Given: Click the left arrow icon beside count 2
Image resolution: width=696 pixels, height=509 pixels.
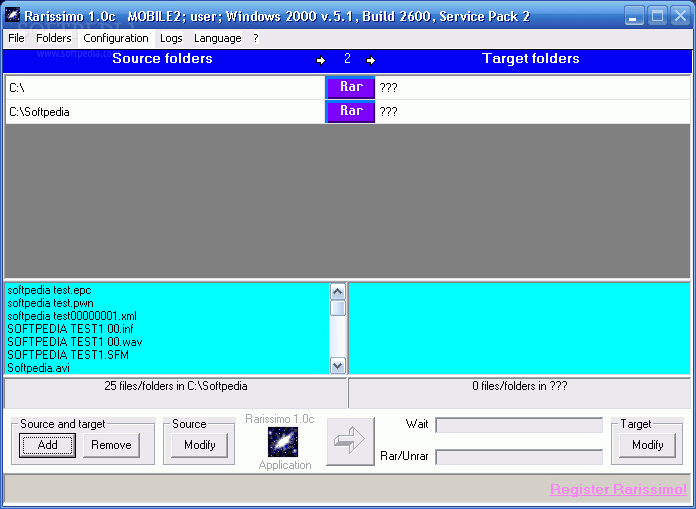Looking at the screenshot, I should (x=320, y=60).
